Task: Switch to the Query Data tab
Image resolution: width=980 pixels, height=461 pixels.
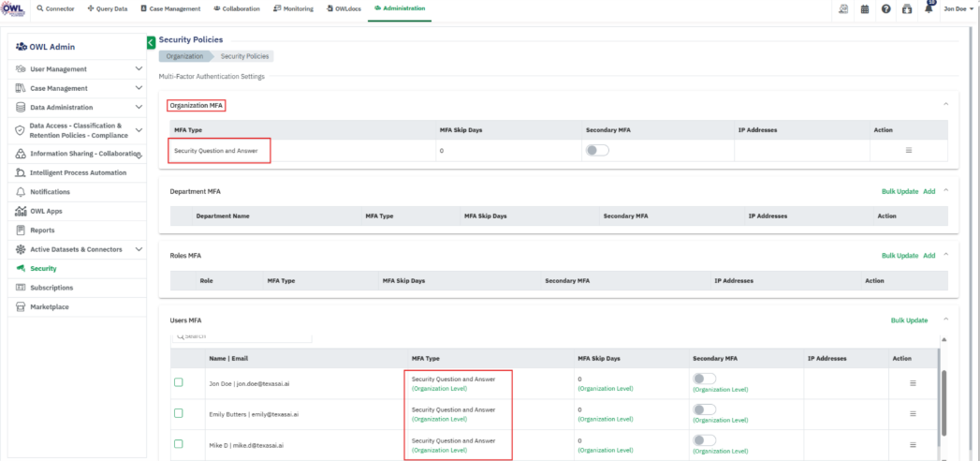Action: 107,8
